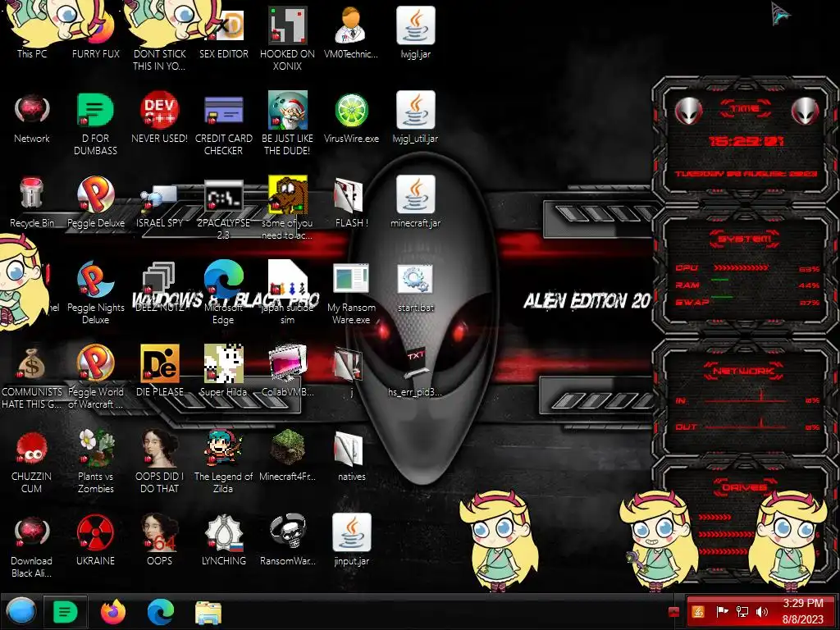Open the Action Center flag tray icon
This screenshot has height=630, width=840.
click(722, 611)
